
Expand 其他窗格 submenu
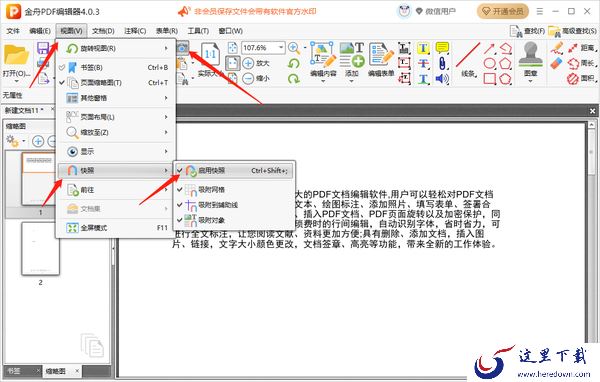tap(115, 98)
